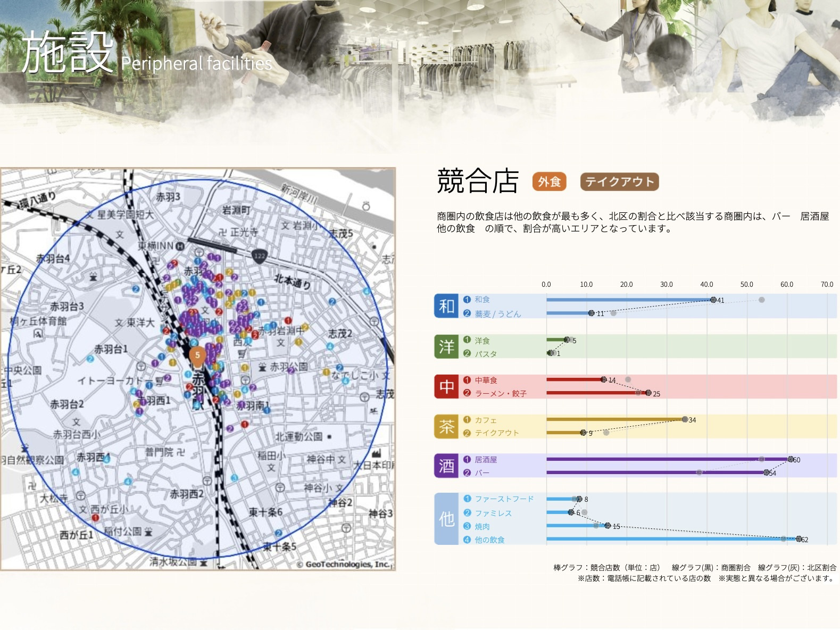Click the yellow 茶 category icon
Screen dimensions: 840x630
pos(446,426)
